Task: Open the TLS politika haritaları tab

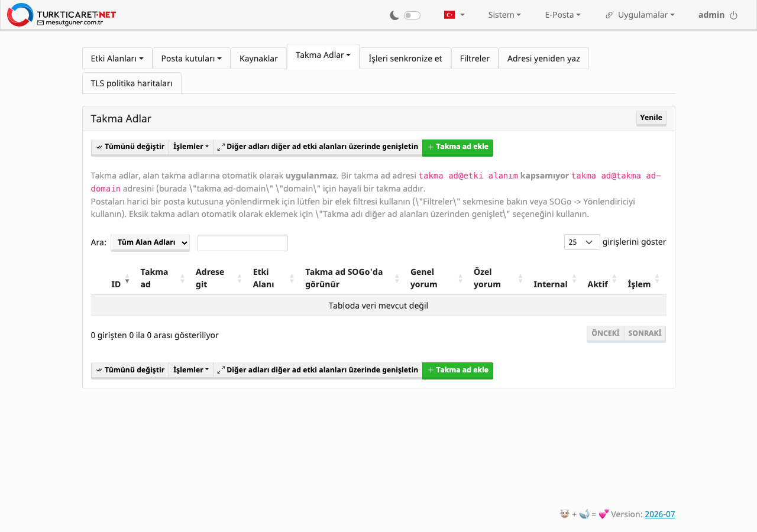Action: [x=132, y=83]
